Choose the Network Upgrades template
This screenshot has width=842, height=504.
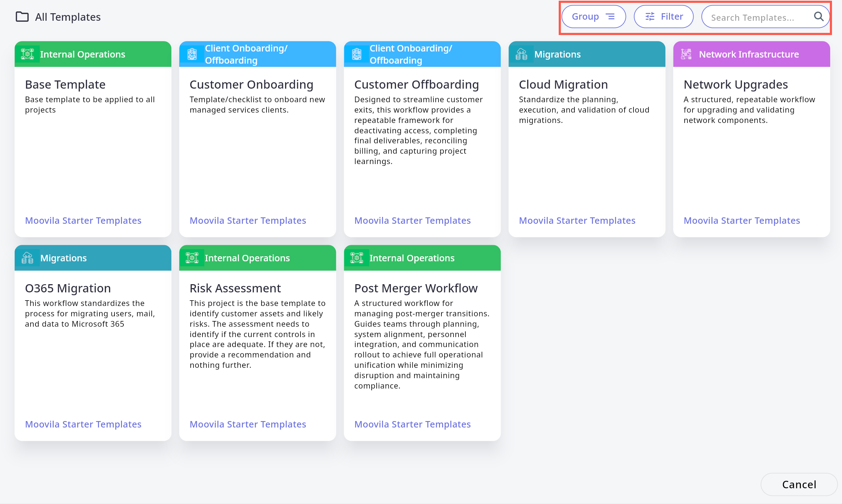[x=735, y=84]
